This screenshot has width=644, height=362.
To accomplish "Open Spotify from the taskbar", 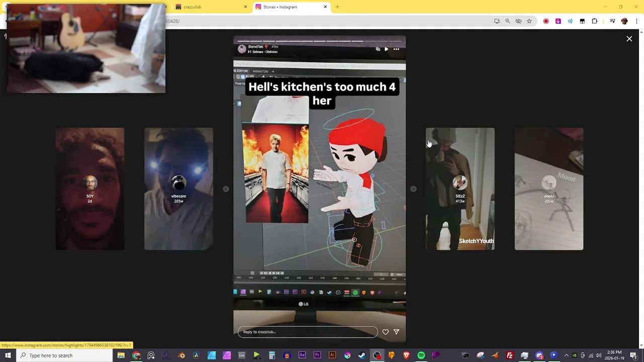I will coord(421,355).
